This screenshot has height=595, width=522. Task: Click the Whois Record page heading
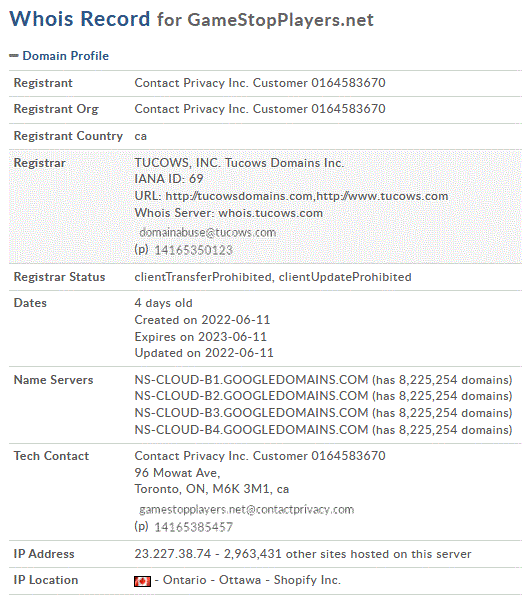click(192, 19)
